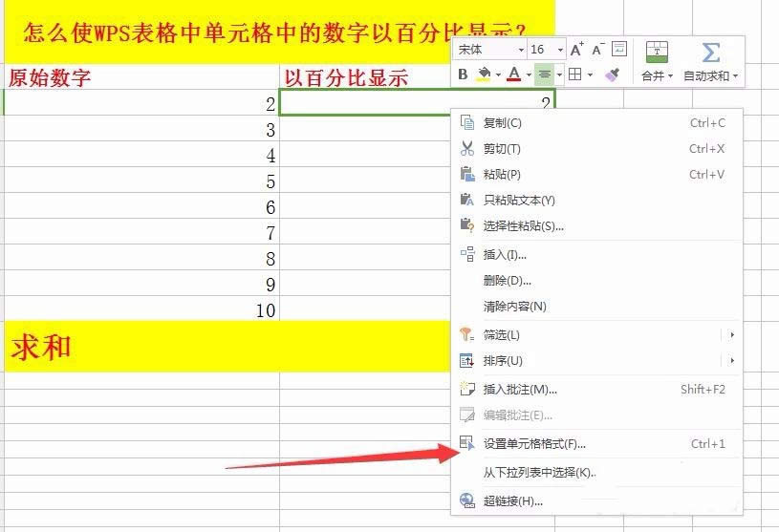The image size is (779, 532).
Task: Click the wrap text icon
Action: (619, 49)
